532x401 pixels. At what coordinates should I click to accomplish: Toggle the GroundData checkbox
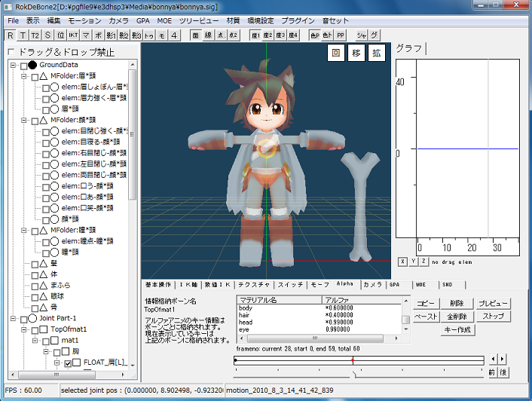tap(22, 66)
